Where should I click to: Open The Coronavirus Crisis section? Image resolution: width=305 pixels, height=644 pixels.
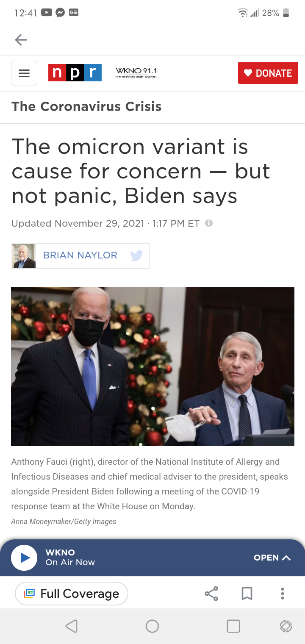(86, 106)
